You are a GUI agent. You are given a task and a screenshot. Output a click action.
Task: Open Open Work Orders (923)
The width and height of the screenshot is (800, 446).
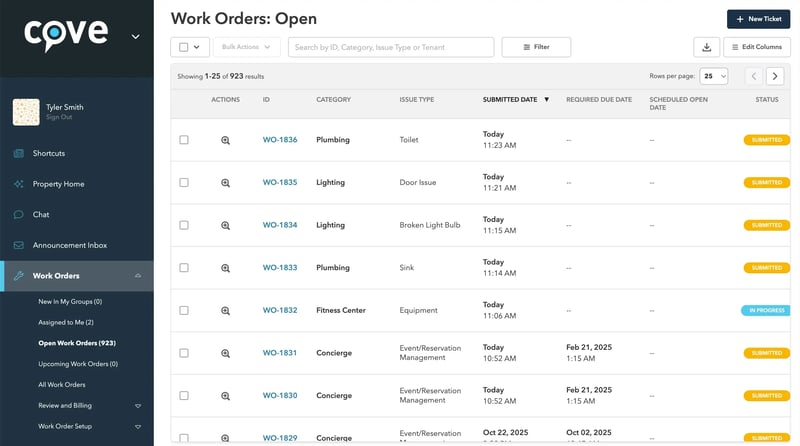(77, 343)
